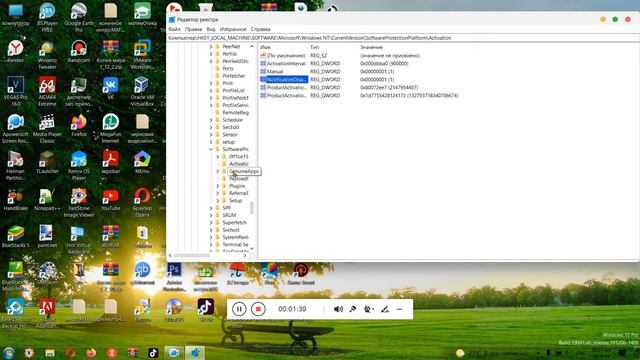This screenshot has width=640, height=360.
Task: Click the tree pane horizontal scrollbar
Action: pos(192,256)
